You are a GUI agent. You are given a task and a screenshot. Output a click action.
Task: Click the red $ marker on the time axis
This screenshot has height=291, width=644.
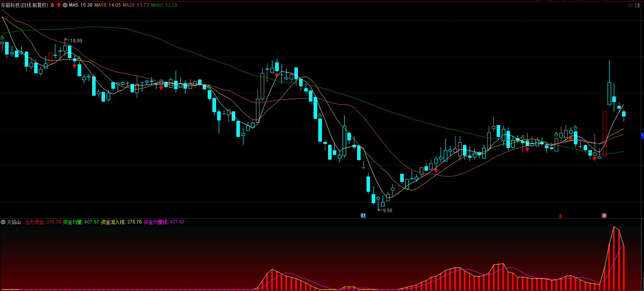pos(561,216)
